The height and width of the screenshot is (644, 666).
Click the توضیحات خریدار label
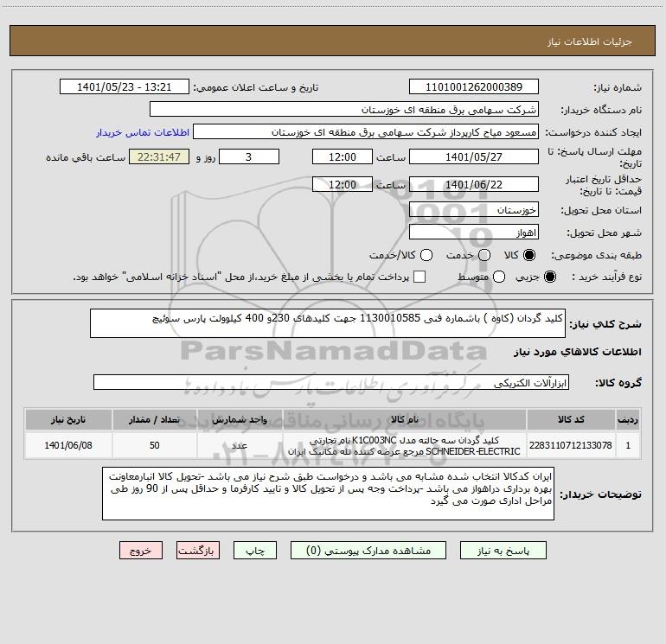coord(600,494)
